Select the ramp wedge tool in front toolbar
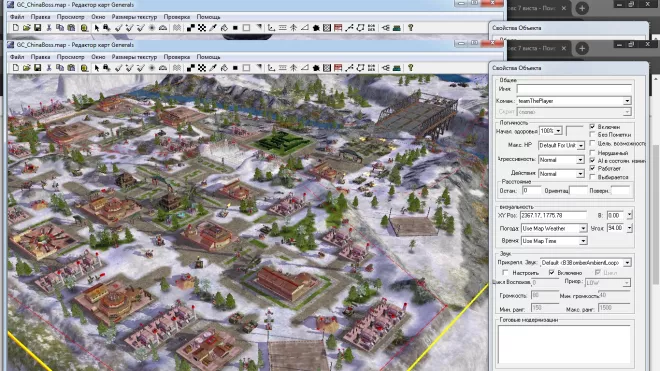The image size is (660, 371). (x=304, y=68)
